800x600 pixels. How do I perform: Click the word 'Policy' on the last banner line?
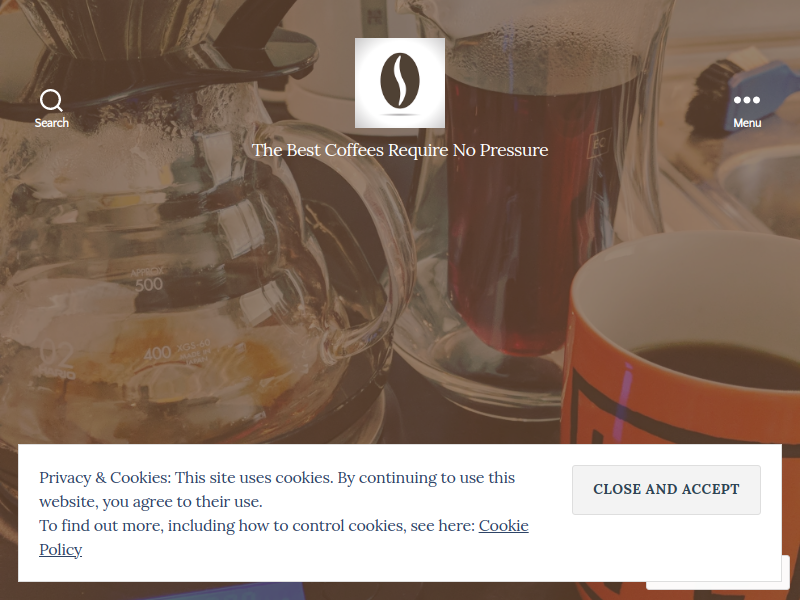[x=60, y=549]
